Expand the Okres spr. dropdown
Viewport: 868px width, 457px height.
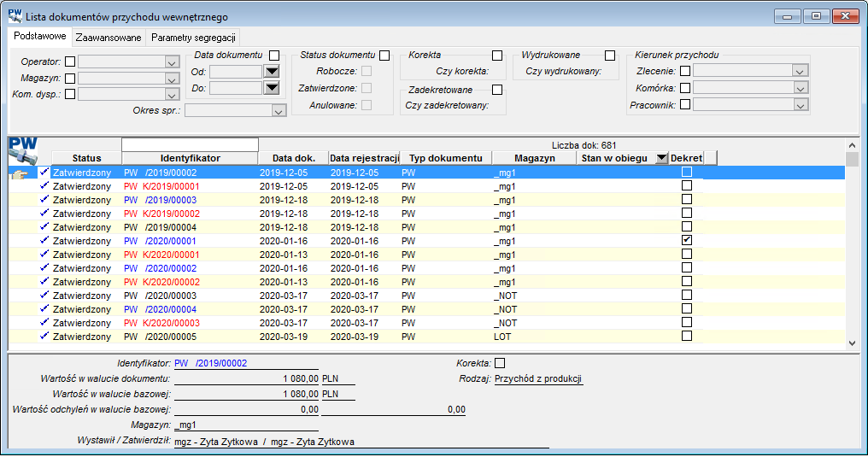pyautogui.click(x=279, y=111)
